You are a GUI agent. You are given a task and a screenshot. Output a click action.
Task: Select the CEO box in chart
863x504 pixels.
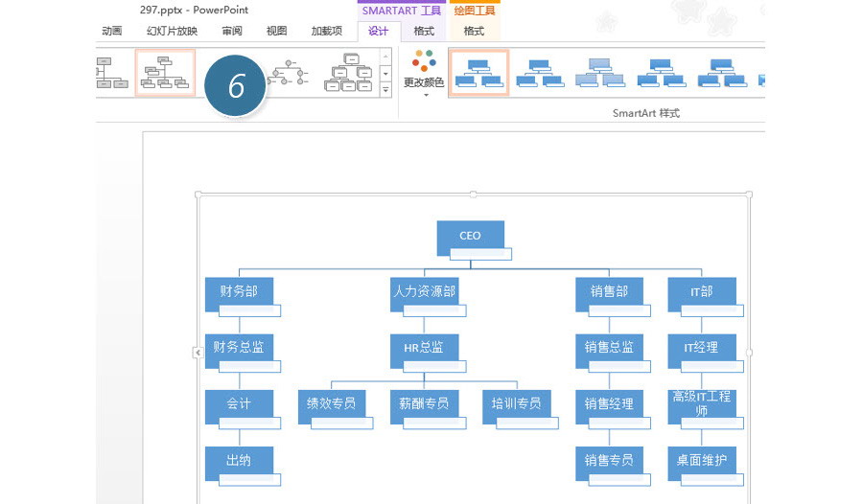click(470, 237)
